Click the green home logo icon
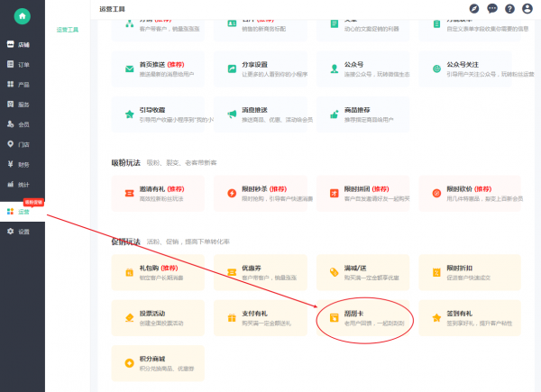 [22, 16]
